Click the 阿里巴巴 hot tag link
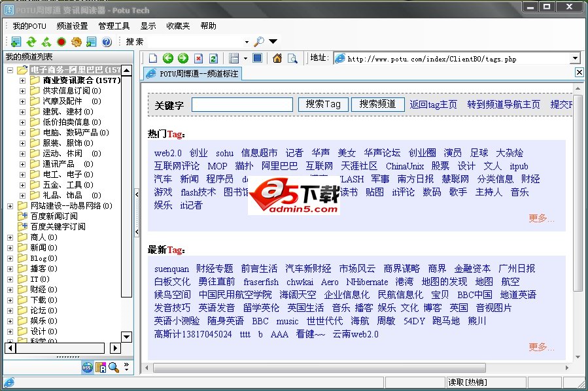588x391 pixels. (x=279, y=166)
